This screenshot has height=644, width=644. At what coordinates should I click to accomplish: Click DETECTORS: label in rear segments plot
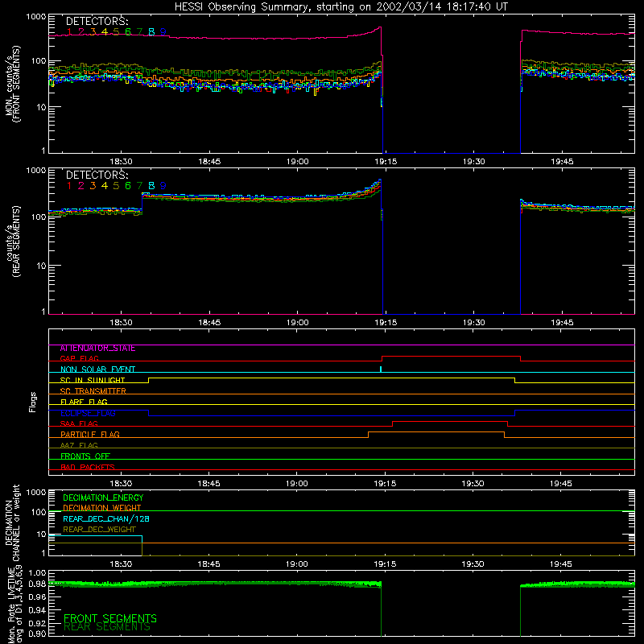coord(97,175)
